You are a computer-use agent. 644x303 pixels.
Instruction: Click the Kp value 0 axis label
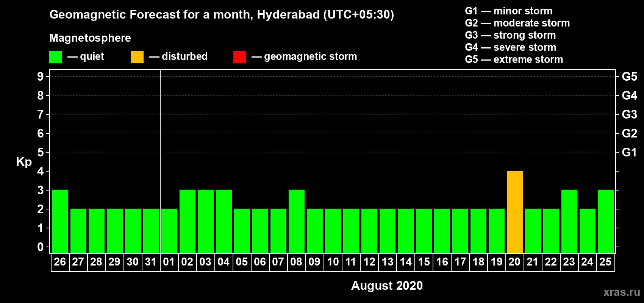(41, 247)
